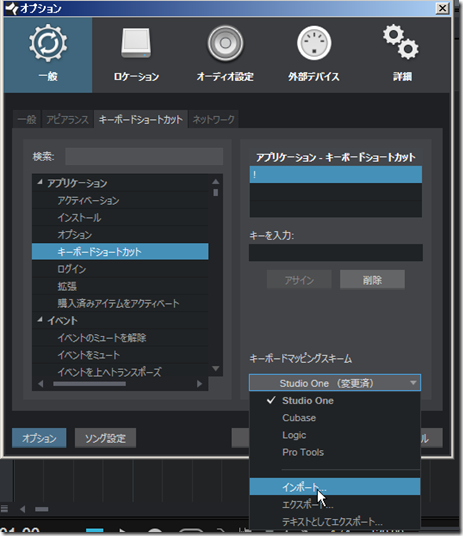463x536 pixels.
Task: Choose Cubase mapping scheme
Action: pyautogui.click(x=335, y=418)
